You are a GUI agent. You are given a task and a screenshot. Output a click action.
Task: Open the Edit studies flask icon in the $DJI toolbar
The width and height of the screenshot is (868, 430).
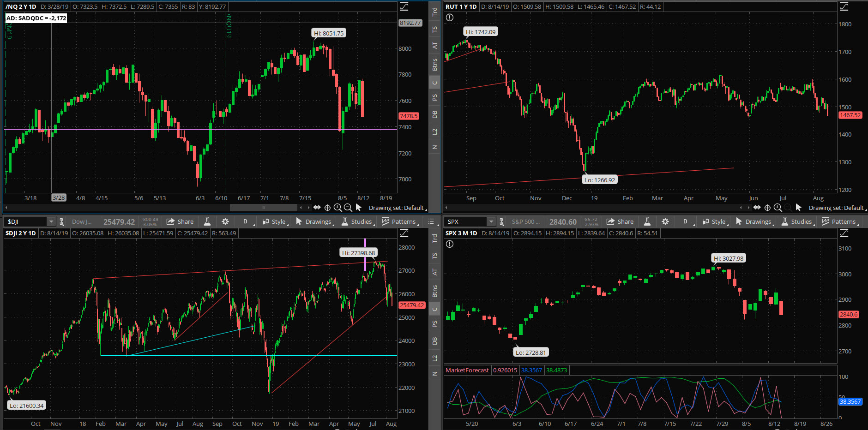pyautogui.click(x=207, y=221)
